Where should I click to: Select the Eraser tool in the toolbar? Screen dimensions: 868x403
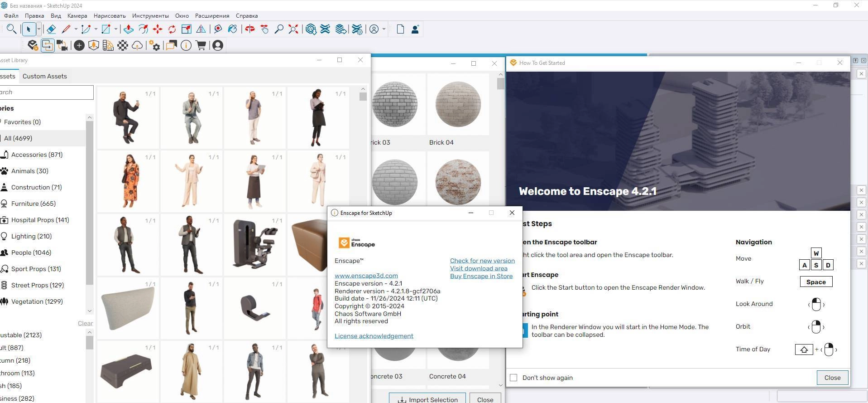tap(51, 29)
